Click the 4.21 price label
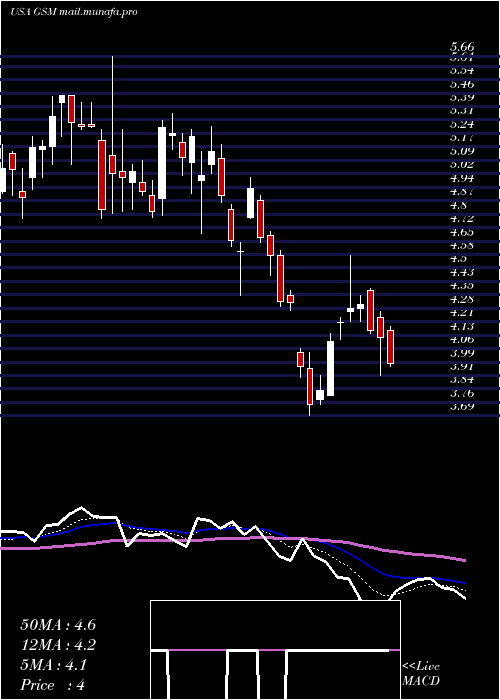Screen dimensions: 500x700 [x=462, y=312]
